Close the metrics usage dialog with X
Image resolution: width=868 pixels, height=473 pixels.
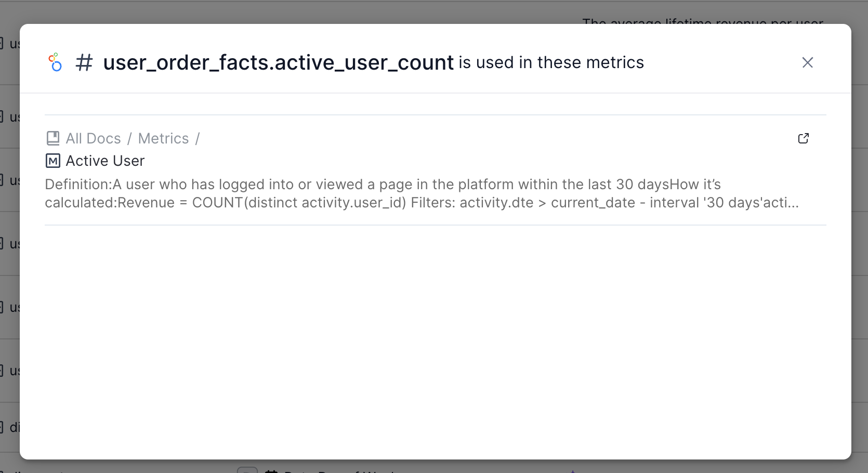[807, 62]
